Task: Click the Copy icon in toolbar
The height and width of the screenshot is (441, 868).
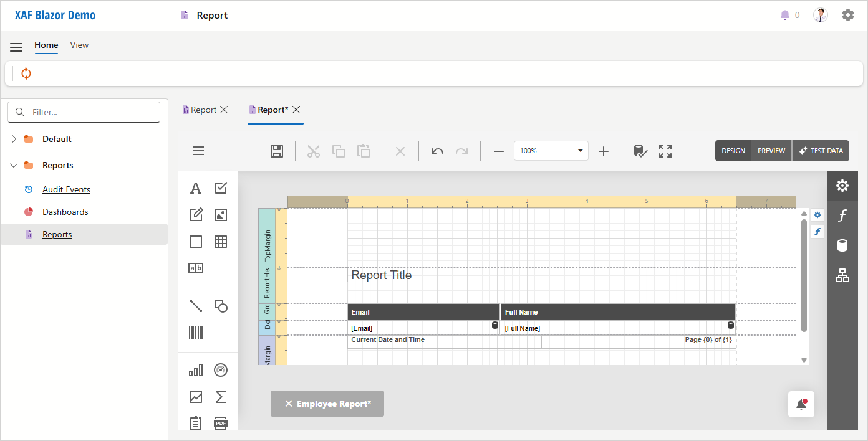Action: [x=339, y=151]
